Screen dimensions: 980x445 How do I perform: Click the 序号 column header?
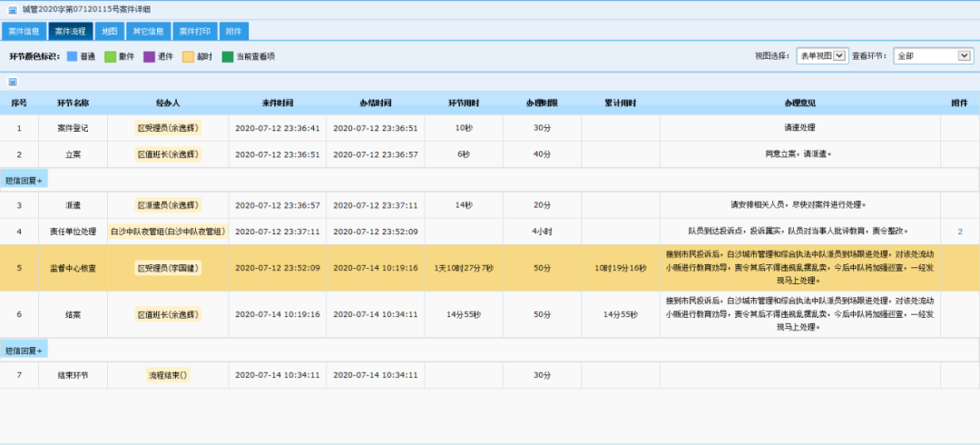[x=19, y=103]
